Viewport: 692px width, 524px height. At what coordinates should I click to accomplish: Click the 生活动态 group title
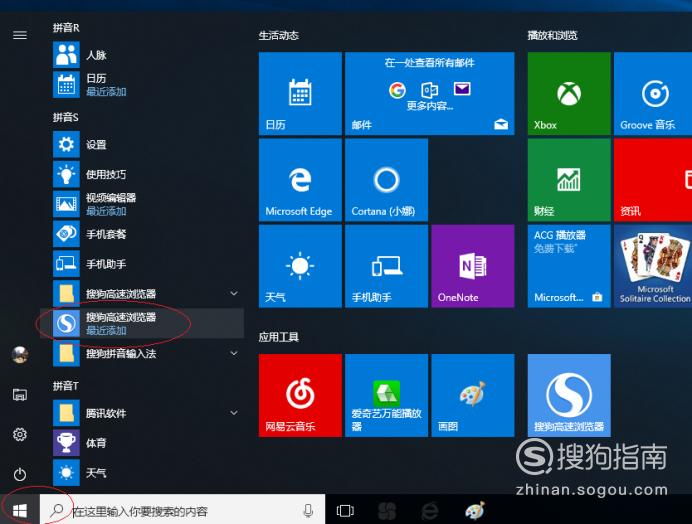tap(278, 35)
